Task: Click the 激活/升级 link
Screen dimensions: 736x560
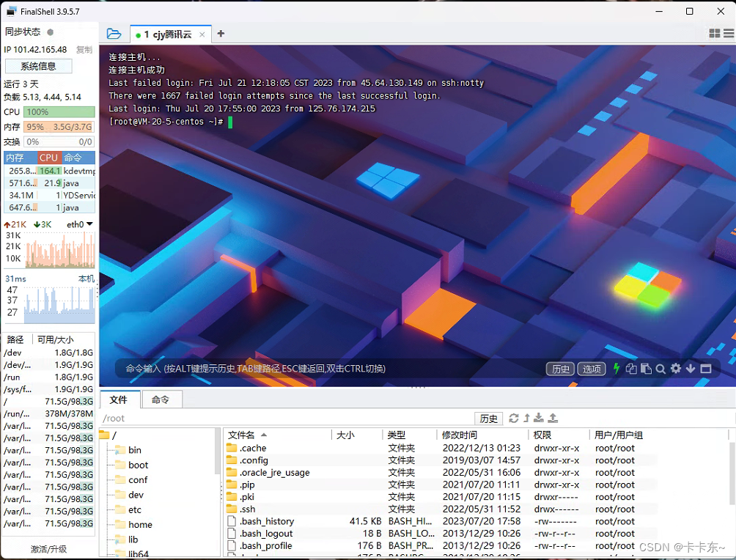Action: [x=49, y=549]
